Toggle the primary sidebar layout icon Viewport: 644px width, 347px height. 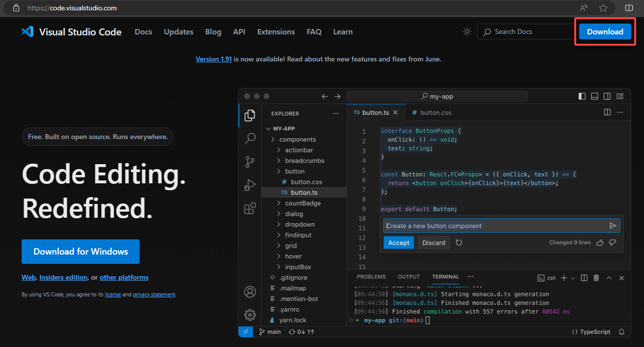pos(582,96)
